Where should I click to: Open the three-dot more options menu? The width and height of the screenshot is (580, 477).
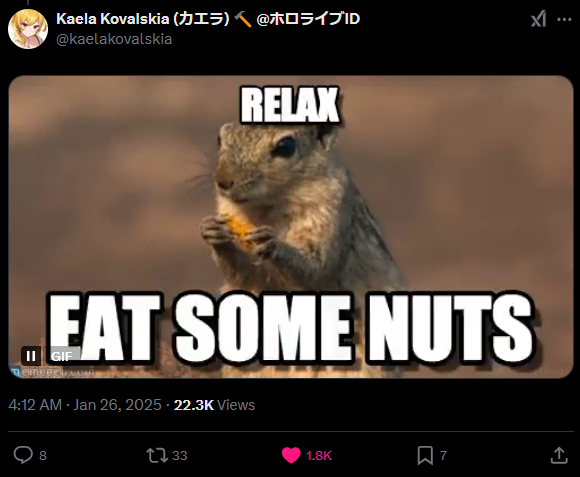(x=564, y=19)
